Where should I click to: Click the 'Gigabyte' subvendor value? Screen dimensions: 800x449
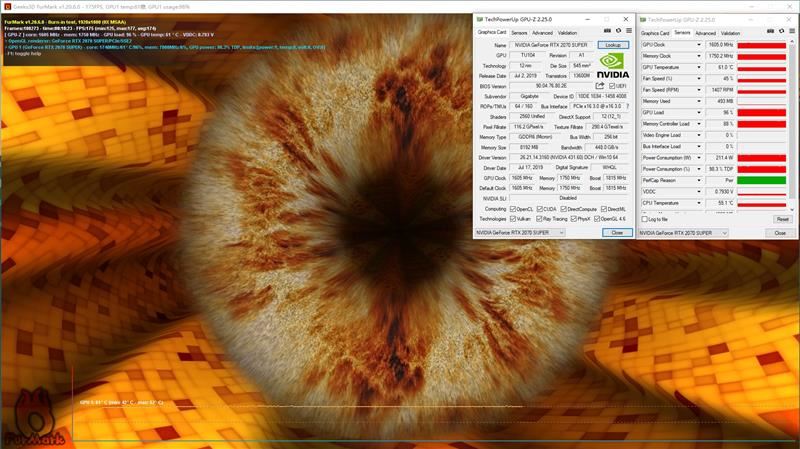(x=529, y=96)
